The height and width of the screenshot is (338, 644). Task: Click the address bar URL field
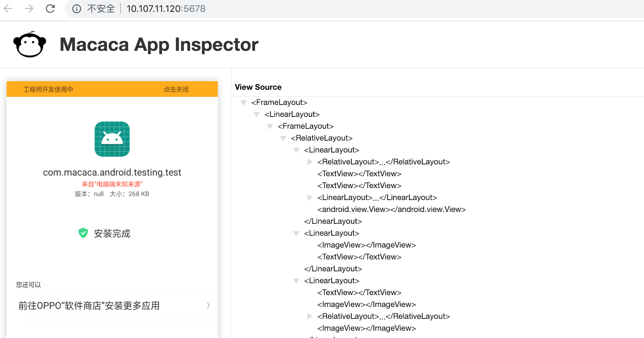[166, 9]
